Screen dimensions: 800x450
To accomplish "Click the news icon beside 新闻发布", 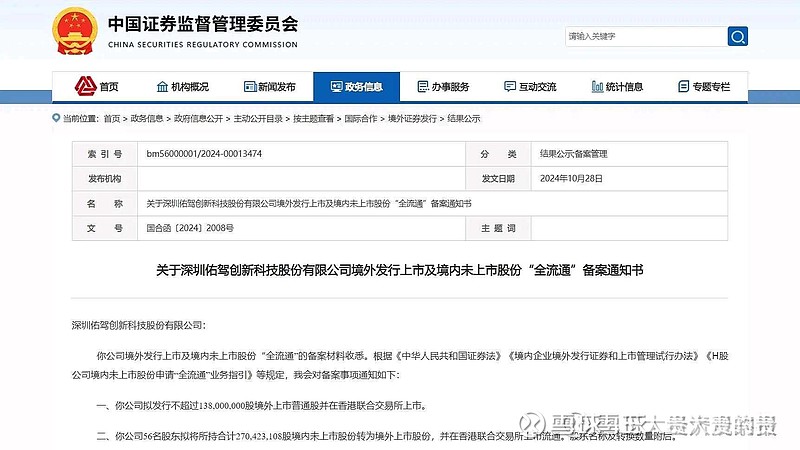I will click(x=250, y=87).
